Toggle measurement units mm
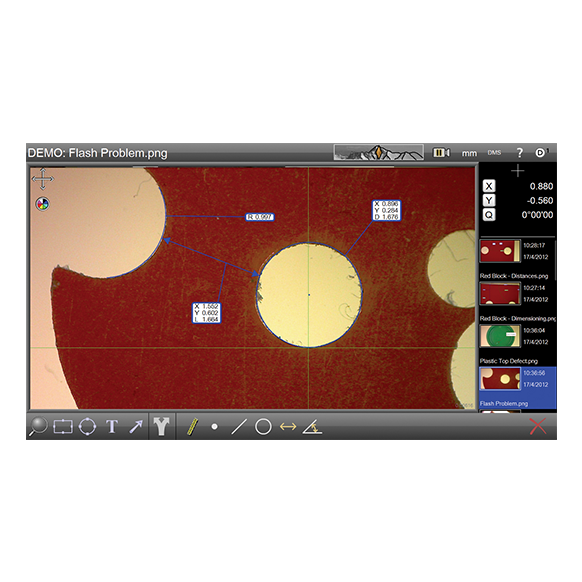582x582 pixels. [x=469, y=153]
